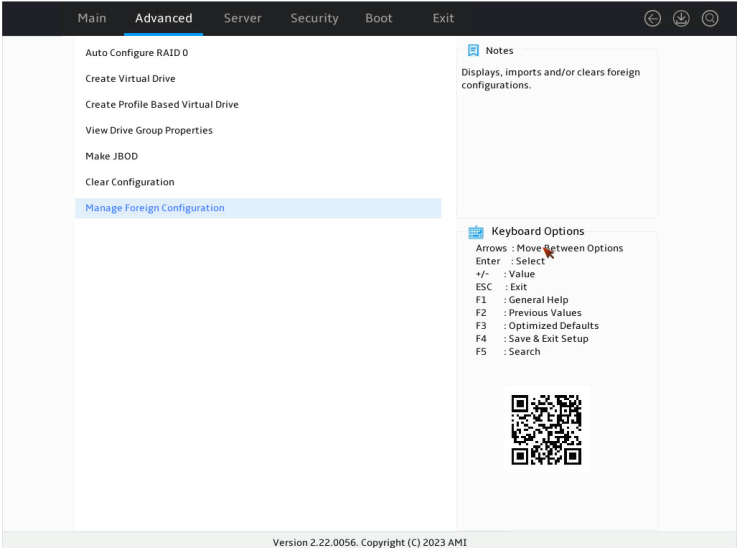Open the Server tab
The width and height of the screenshot is (737, 548).
pyautogui.click(x=243, y=18)
